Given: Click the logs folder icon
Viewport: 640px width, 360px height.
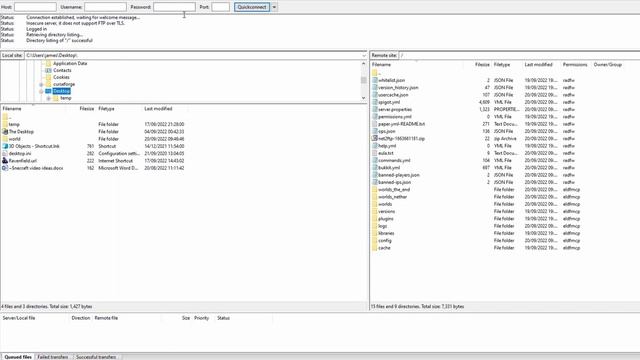Looking at the screenshot, I should pos(375,226).
